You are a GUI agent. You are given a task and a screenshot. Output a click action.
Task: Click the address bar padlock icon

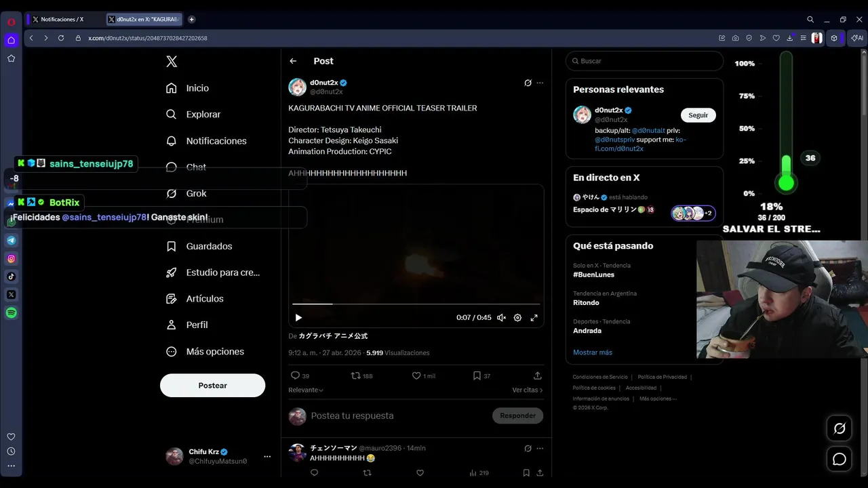click(x=79, y=38)
